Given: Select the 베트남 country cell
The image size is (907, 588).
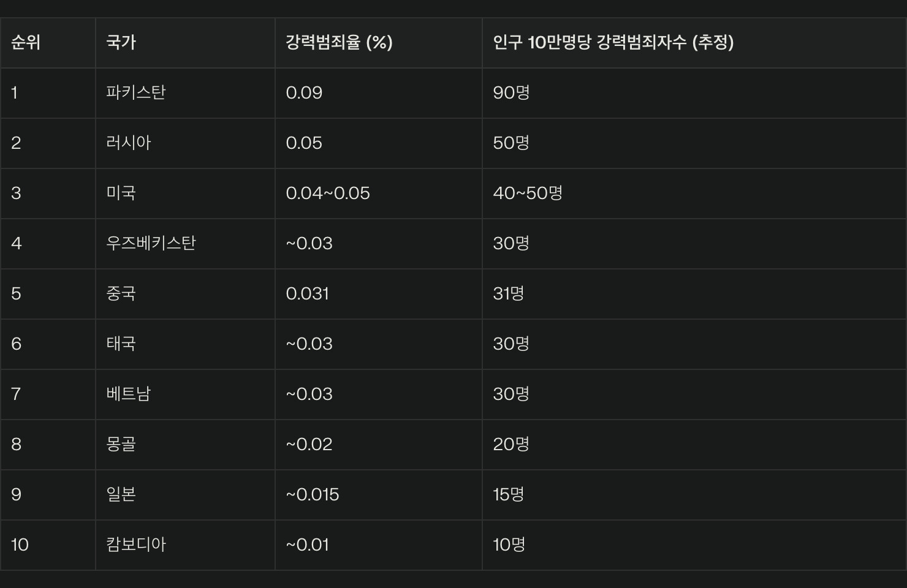Looking at the screenshot, I should (128, 394).
